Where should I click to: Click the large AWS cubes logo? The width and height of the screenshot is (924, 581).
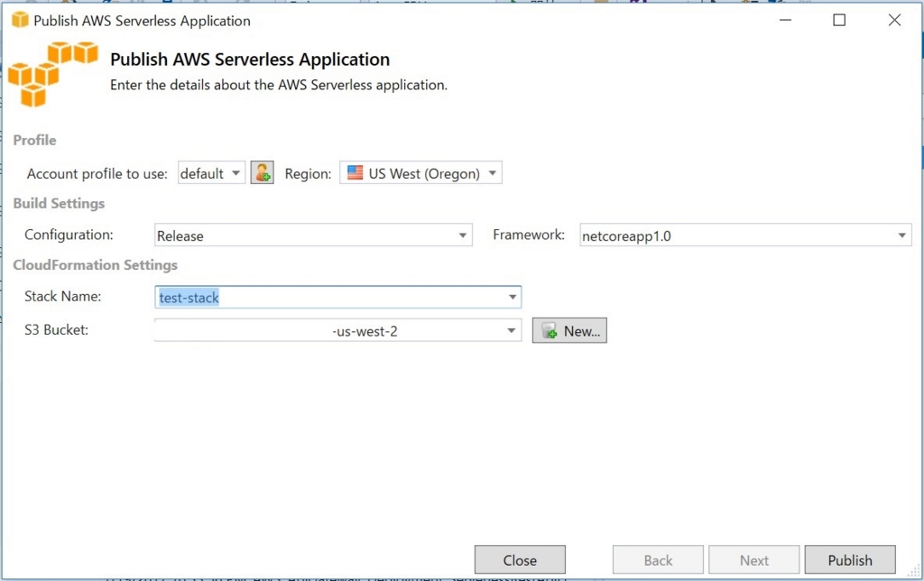click(51, 74)
